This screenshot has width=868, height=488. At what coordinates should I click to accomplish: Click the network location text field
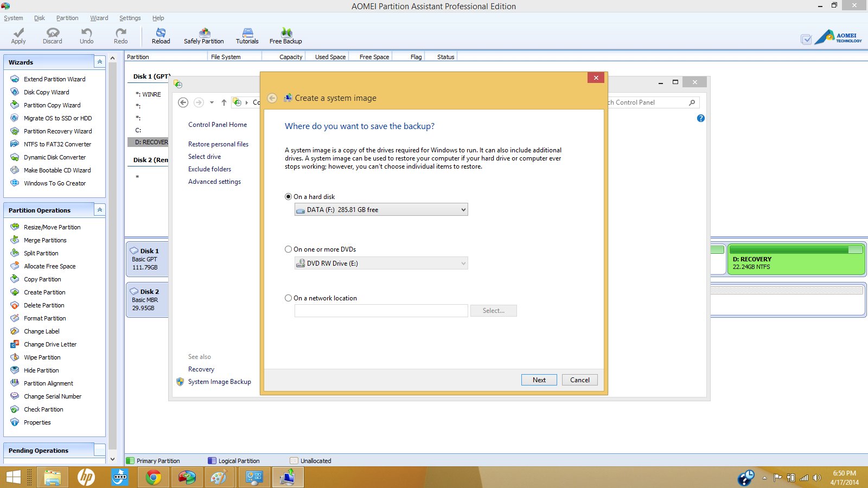click(381, 311)
